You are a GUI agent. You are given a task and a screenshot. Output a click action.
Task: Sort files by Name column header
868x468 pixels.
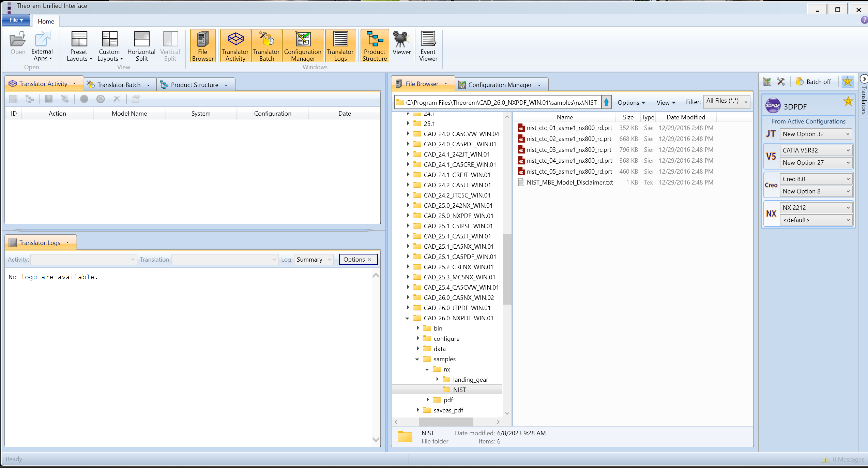(565, 117)
